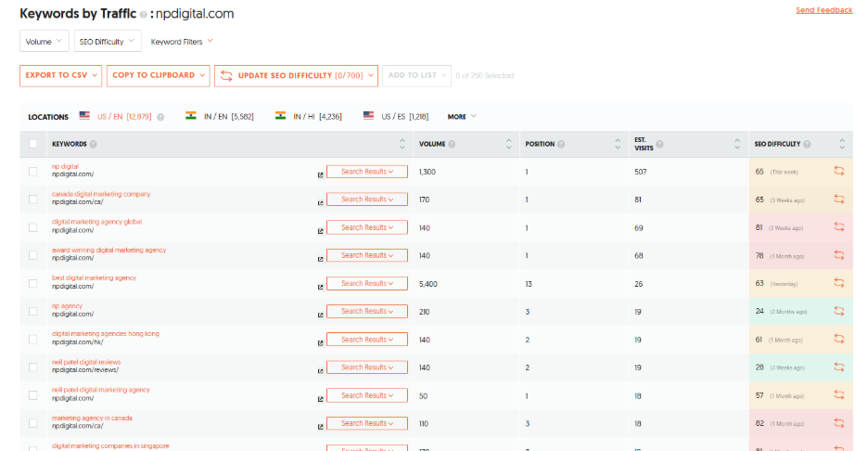Image resolution: width=868 pixels, height=451 pixels.
Task: Switch to IN / EN location tab
Action: coord(220,116)
